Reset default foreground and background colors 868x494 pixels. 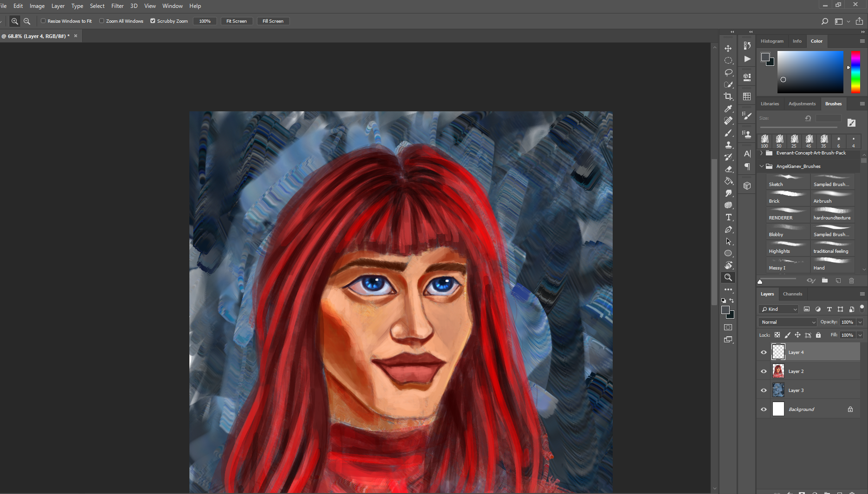click(x=724, y=301)
